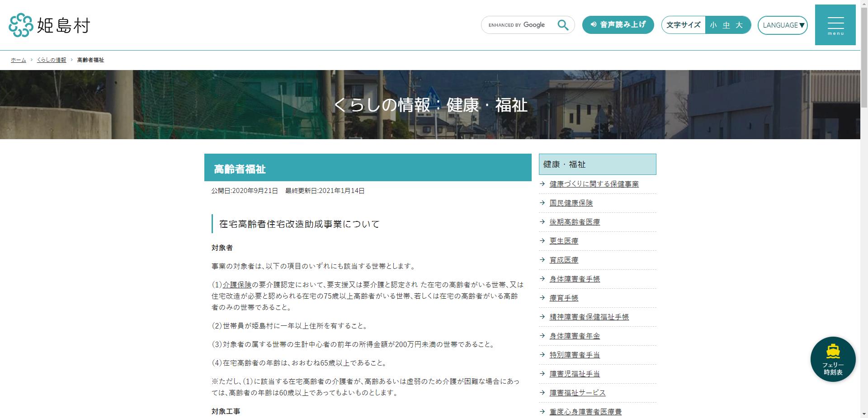
Task: Open the 健康・福祉 category panel
Action: point(597,164)
